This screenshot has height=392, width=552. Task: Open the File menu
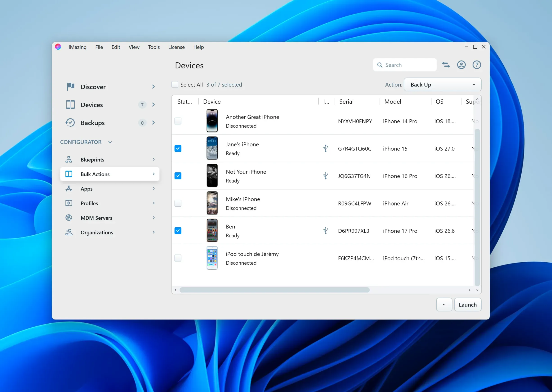[x=99, y=47]
